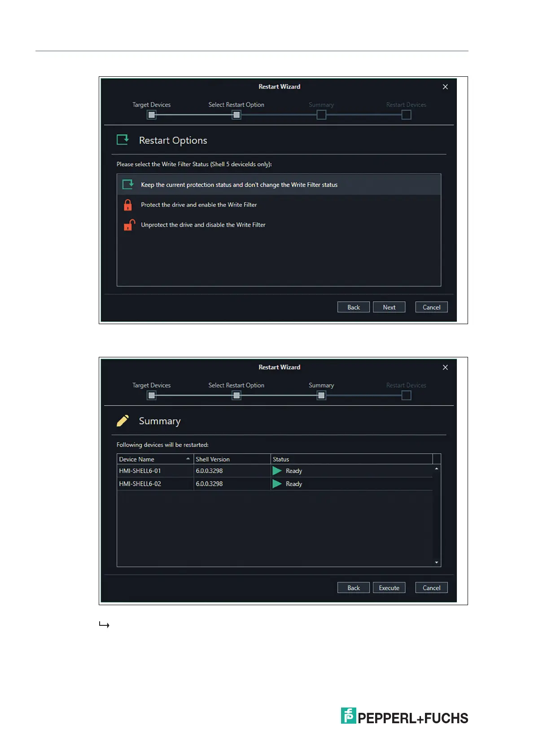Image resolution: width=534 pixels, height=756 pixels.
Task: Click the Restart Options header icon
Action: pyautogui.click(x=123, y=140)
